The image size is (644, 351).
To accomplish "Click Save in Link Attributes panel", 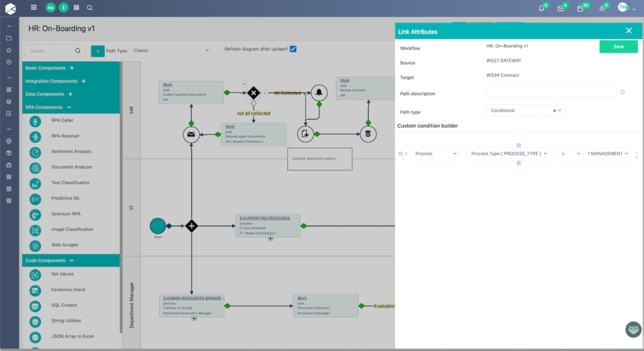I will (619, 47).
